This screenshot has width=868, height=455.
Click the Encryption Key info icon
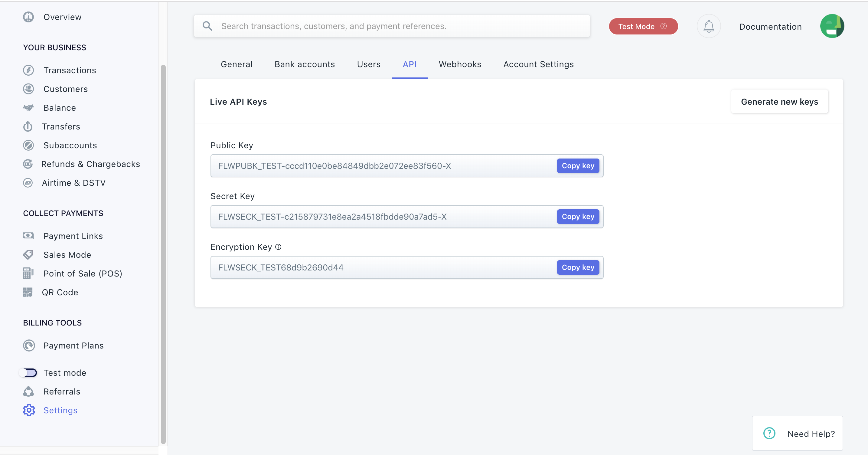click(x=278, y=247)
